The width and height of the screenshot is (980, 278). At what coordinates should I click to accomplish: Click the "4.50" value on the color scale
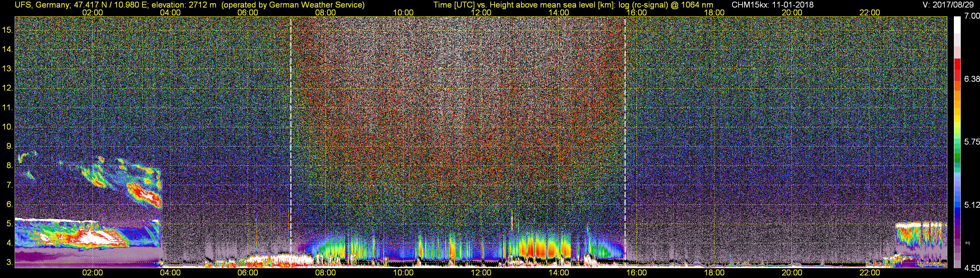(972, 268)
